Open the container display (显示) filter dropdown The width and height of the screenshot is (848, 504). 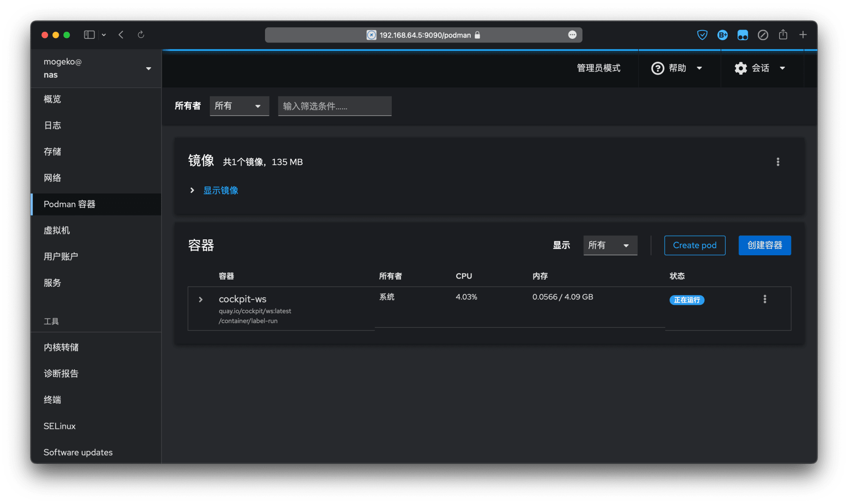tap(609, 245)
